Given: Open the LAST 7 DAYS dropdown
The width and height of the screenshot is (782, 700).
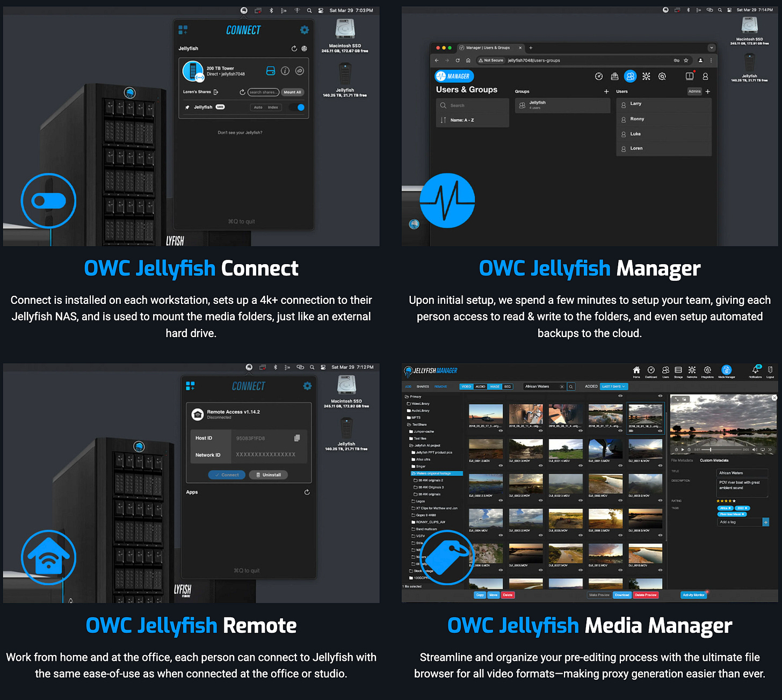Looking at the screenshot, I should (614, 387).
